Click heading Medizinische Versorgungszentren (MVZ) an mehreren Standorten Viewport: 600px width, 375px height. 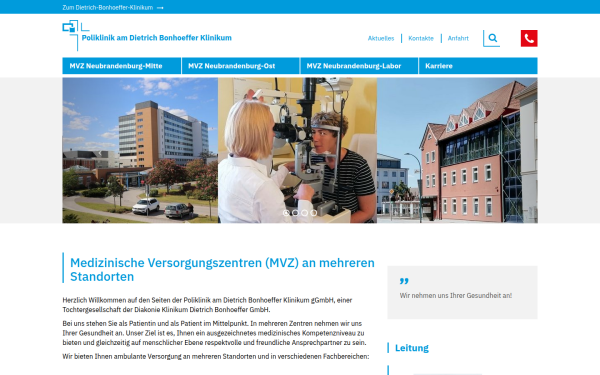tap(222, 269)
